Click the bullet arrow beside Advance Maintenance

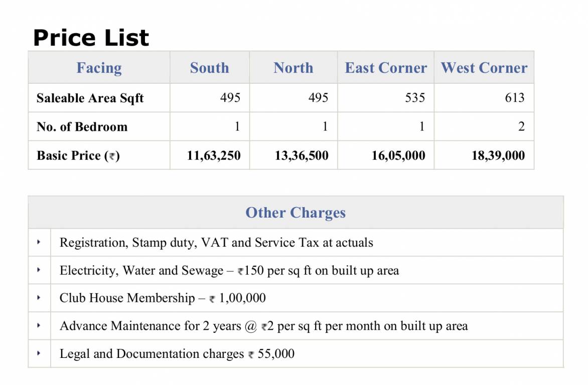tap(39, 326)
